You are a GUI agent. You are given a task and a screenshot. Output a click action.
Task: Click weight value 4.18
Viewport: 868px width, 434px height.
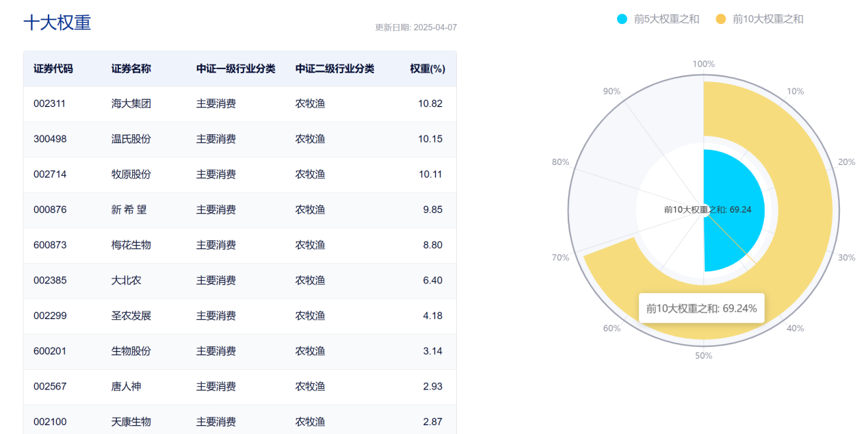(433, 316)
